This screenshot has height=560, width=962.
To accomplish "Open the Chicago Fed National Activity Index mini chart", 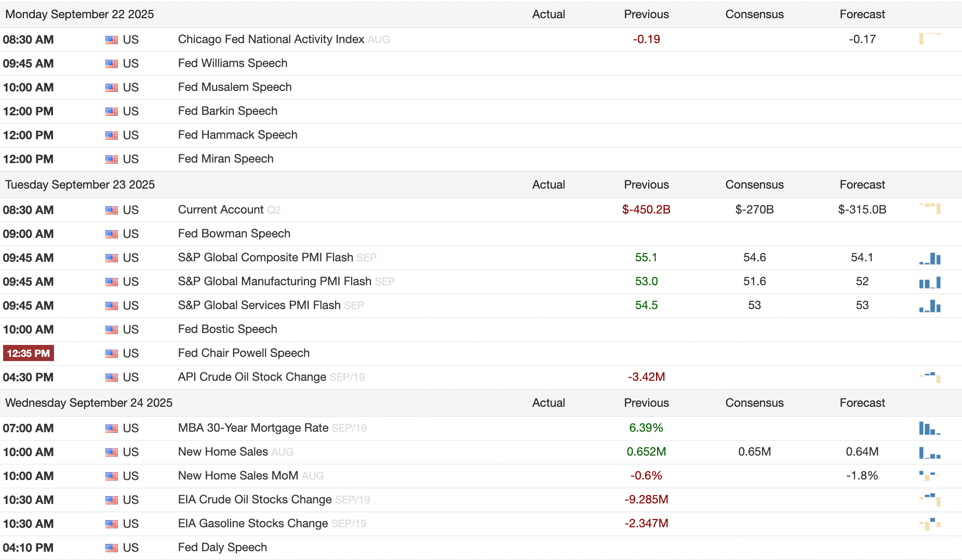I will click(929, 39).
